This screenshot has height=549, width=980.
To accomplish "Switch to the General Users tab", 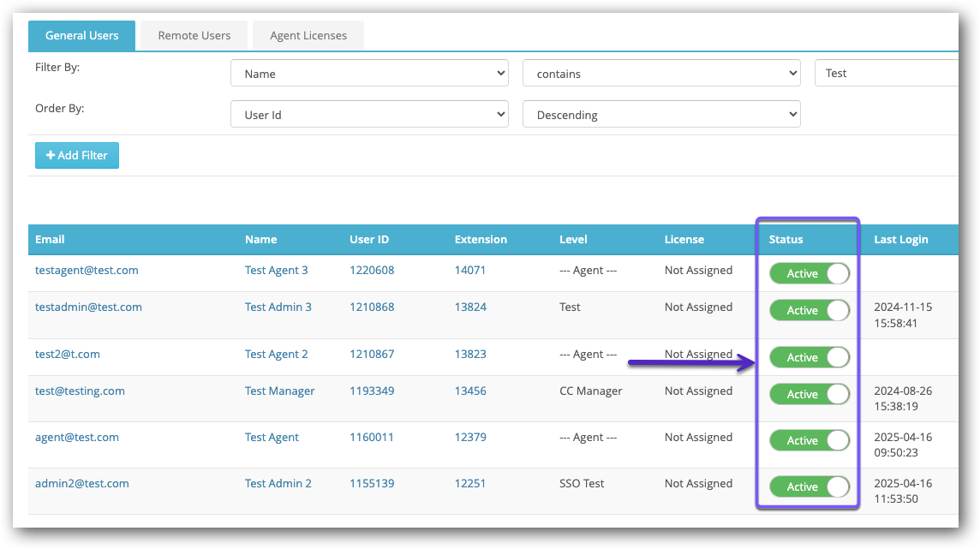I will coord(82,36).
